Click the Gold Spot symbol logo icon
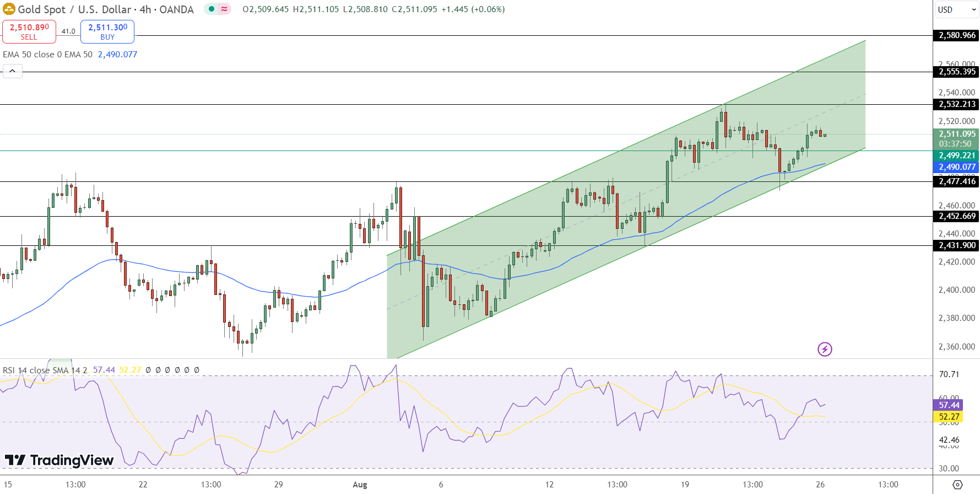 point(9,9)
